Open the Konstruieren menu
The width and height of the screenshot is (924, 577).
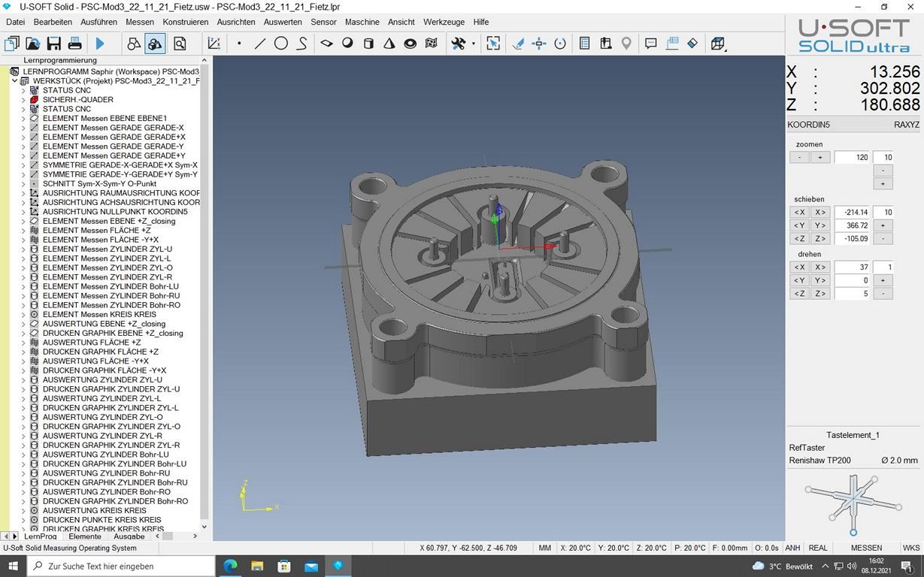click(186, 22)
